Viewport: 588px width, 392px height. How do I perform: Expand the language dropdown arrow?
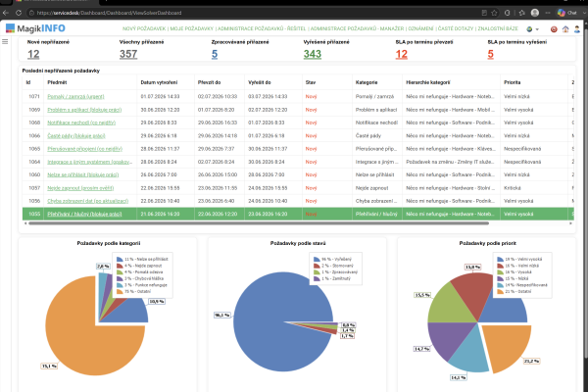537,29
